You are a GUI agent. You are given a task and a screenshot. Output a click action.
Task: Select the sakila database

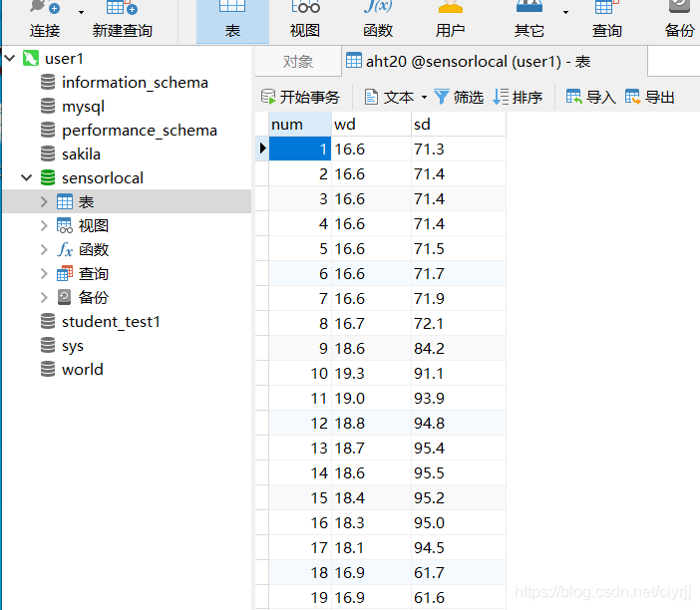81,154
